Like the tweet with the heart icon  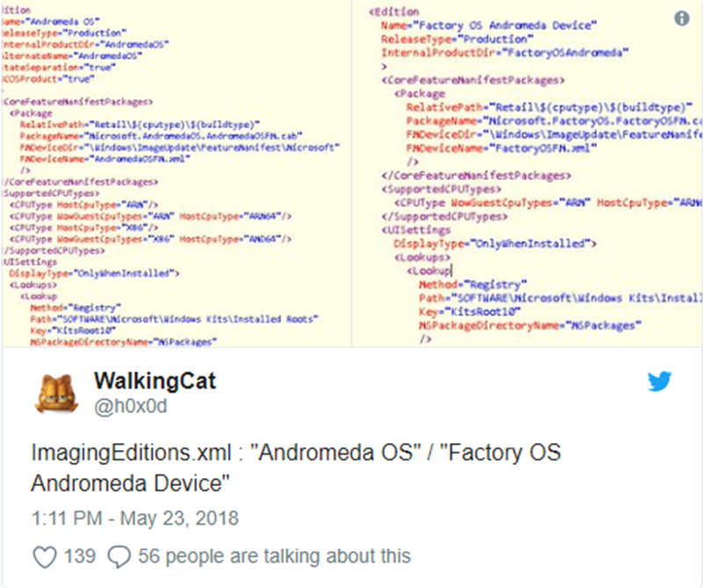[43, 555]
